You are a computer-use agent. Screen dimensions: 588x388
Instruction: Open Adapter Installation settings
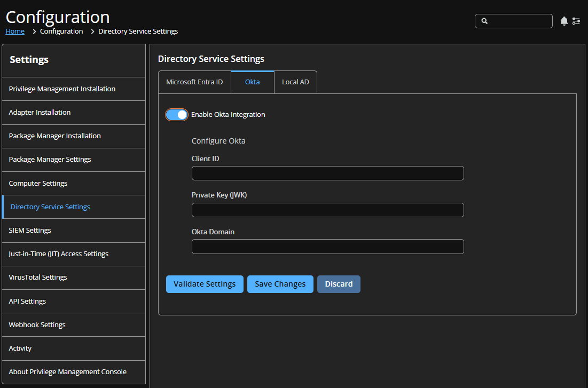(74, 113)
